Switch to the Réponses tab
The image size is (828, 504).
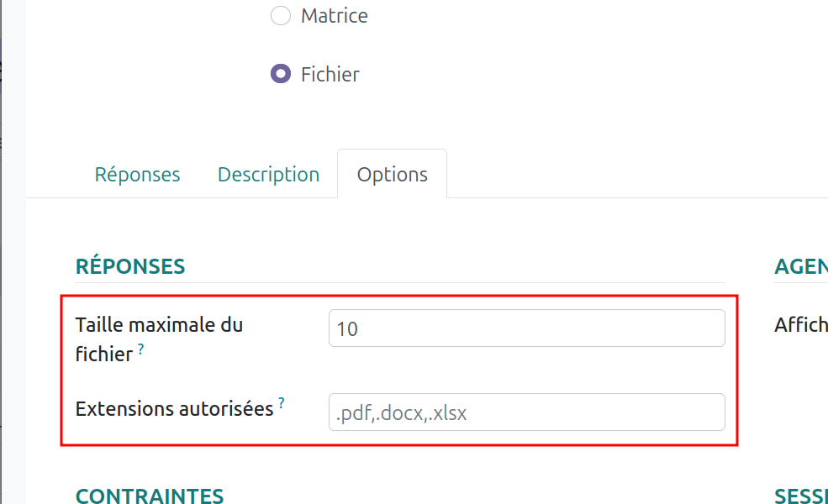137,175
